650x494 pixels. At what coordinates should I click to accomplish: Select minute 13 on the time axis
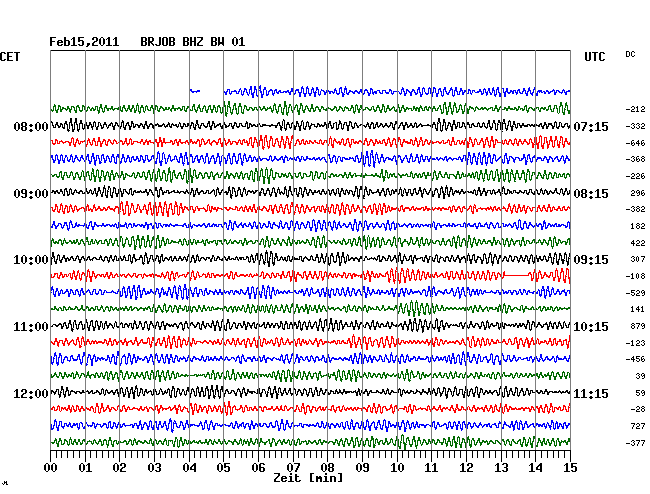click(x=501, y=468)
